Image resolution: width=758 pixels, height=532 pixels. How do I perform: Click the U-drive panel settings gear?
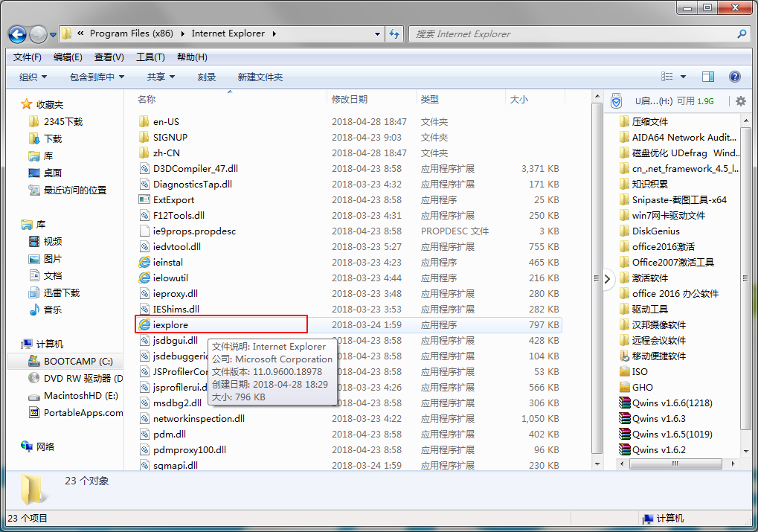click(x=741, y=101)
